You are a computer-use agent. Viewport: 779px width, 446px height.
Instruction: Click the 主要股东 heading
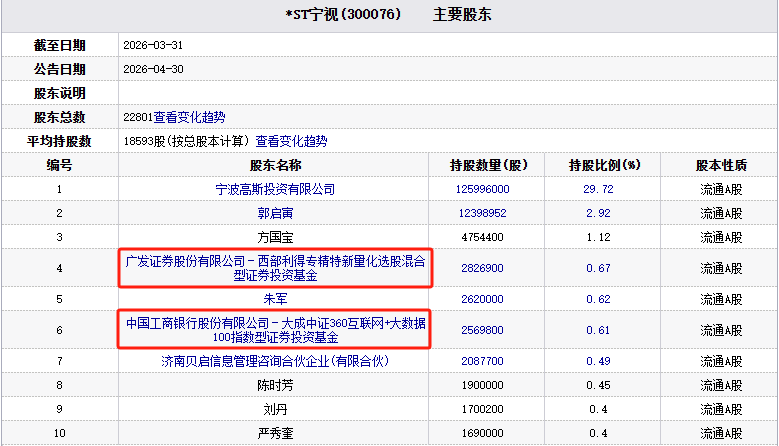462,14
